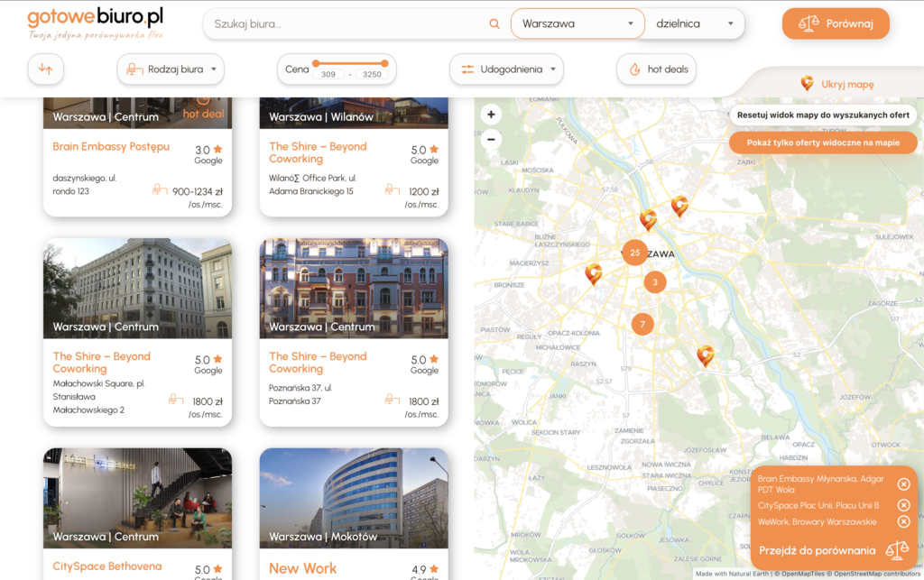Open the map cluster marker 25
Screen dimensions: 924x580
(634, 253)
